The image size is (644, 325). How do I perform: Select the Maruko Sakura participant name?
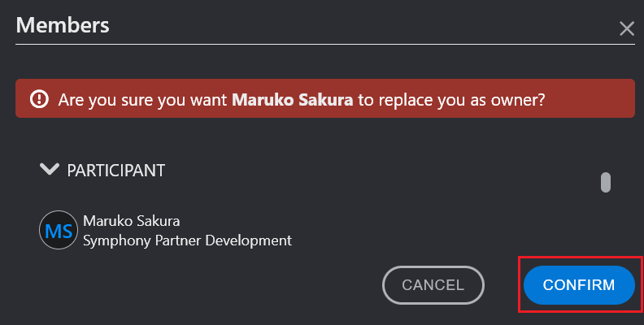point(132,221)
